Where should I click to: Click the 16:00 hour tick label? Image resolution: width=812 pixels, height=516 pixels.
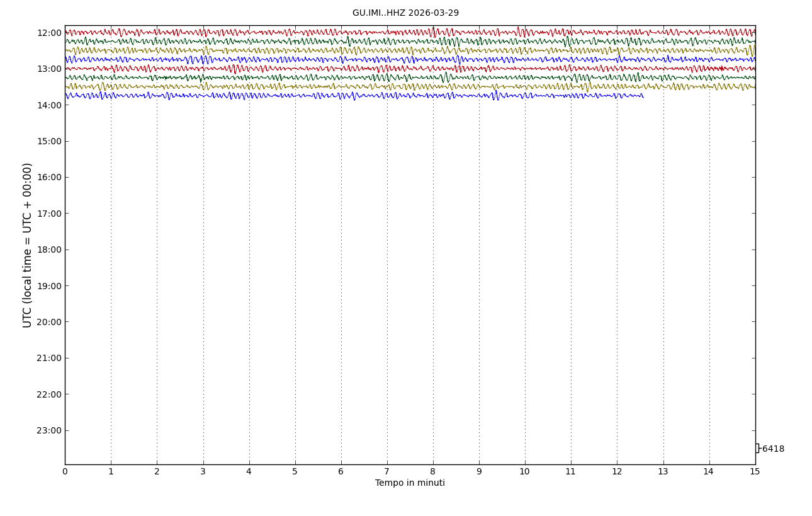click(49, 177)
